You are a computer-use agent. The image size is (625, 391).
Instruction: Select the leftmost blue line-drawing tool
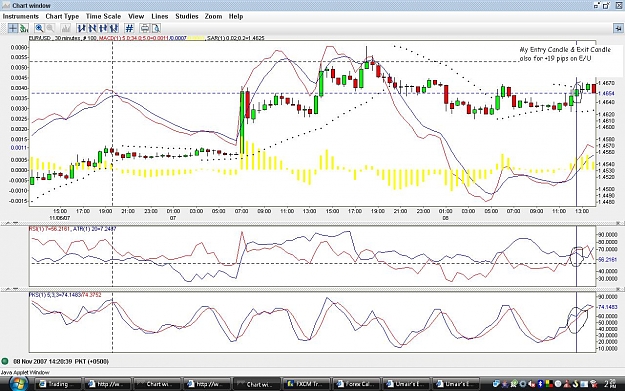pyautogui.click(x=81, y=28)
